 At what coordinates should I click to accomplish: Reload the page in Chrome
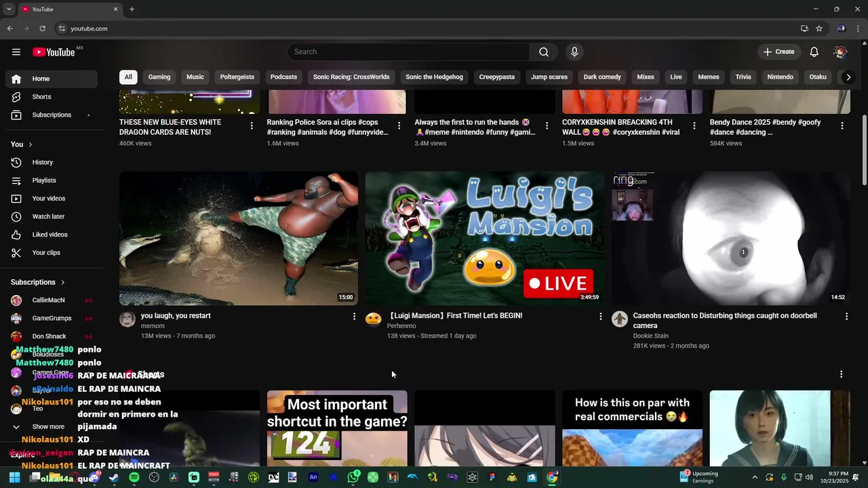[42, 28]
